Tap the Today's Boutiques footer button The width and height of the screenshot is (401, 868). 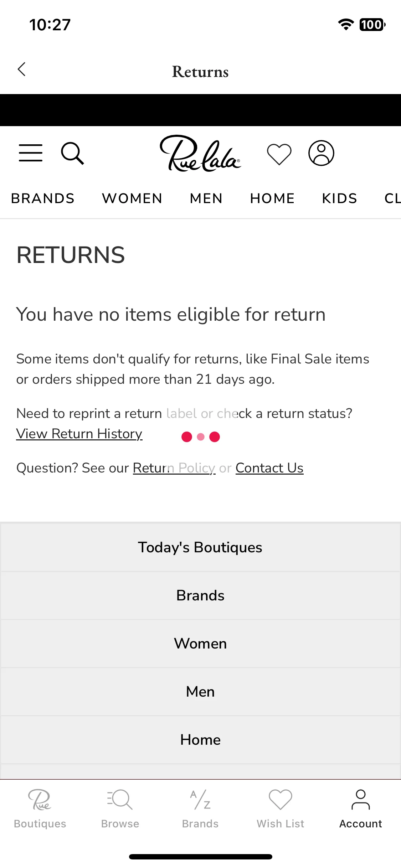pos(200,547)
